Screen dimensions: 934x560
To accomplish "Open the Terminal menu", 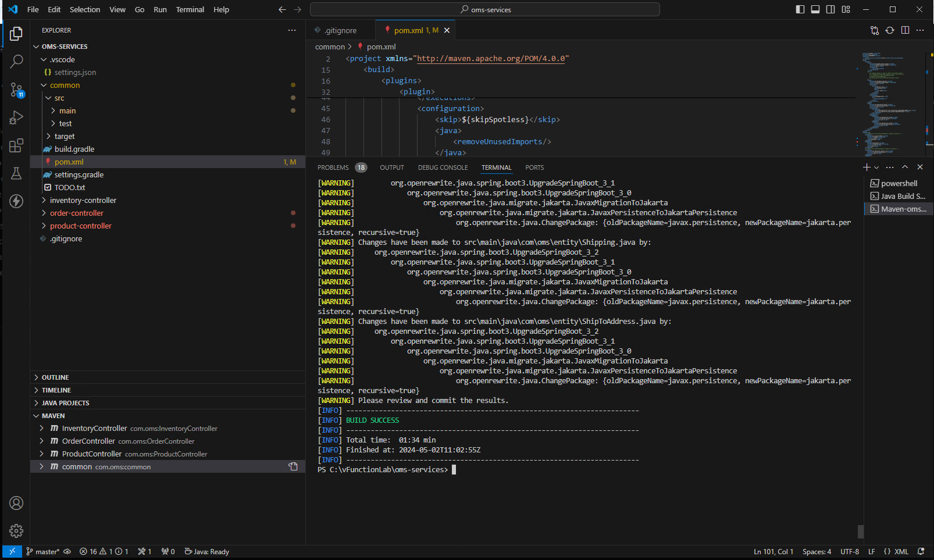I will (x=190, y=9).
